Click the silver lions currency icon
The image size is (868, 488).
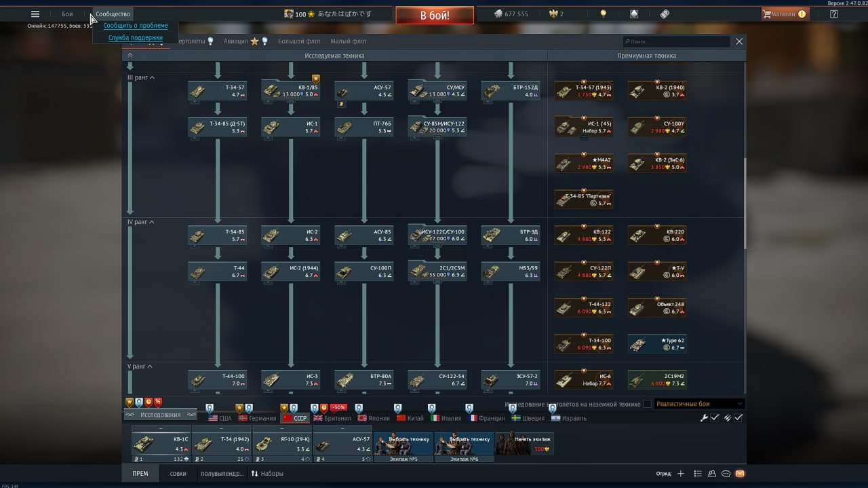(498, 14)
